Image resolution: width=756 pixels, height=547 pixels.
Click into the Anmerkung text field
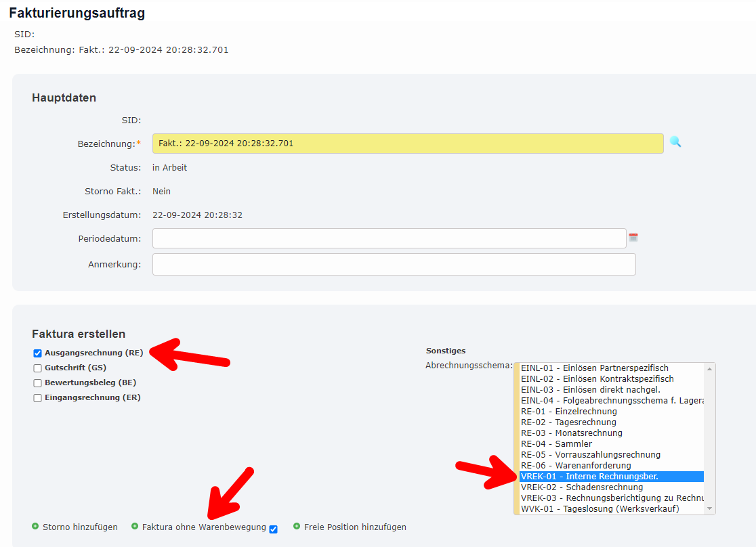(x=394, y=265)
